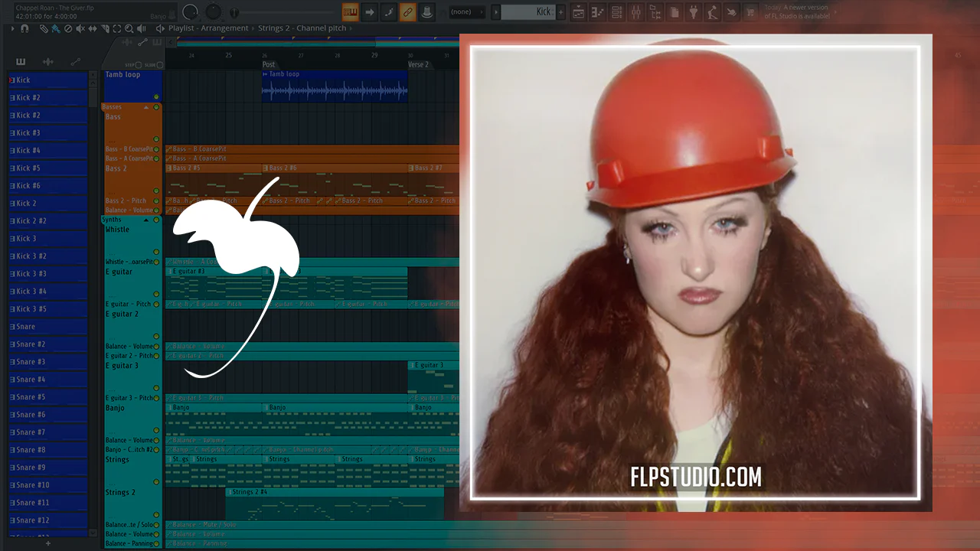Click the Playlist - Arrangement breadcrumb

(x=208, y=28)
